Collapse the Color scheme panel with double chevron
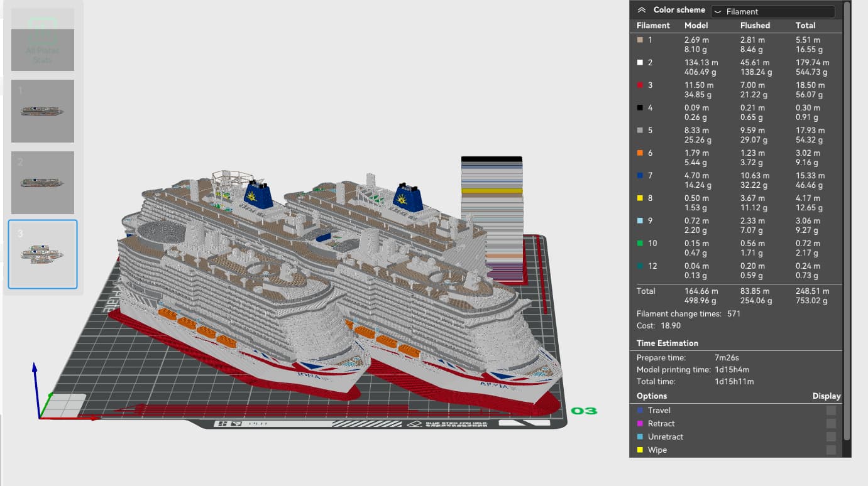The image size is (868, 486). 641,10
